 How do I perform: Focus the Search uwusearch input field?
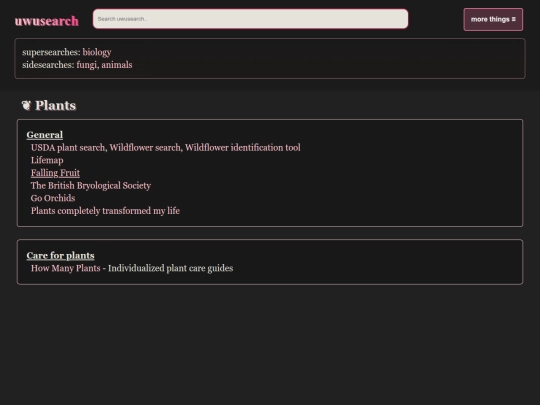click(x=250, y=19)
